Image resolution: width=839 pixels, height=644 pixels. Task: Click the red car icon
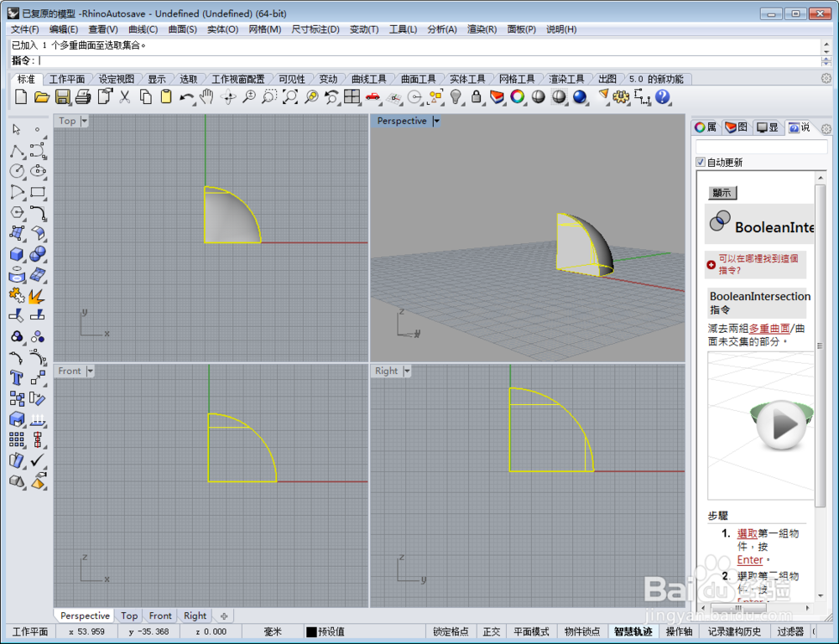click(373, 96)
